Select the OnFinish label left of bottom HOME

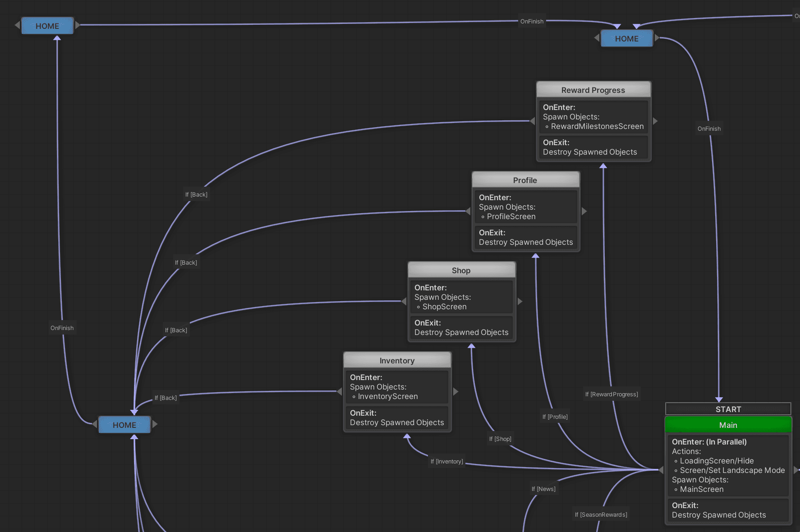click(62, 328)
